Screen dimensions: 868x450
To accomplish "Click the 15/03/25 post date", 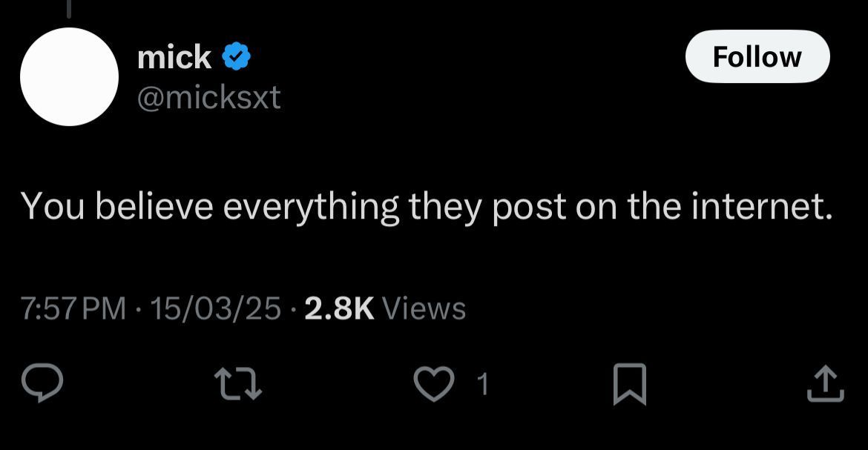I will (215, 308).
